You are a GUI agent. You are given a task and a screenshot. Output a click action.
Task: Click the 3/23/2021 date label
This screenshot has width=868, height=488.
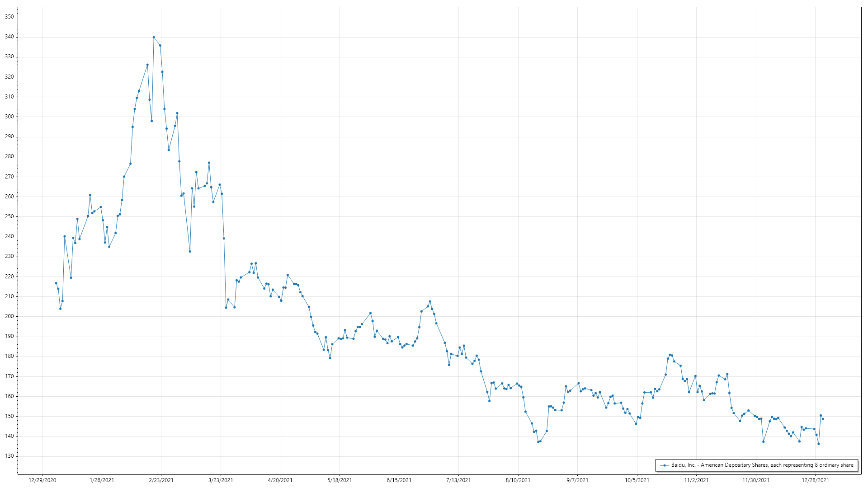click(x=221, y=480)
